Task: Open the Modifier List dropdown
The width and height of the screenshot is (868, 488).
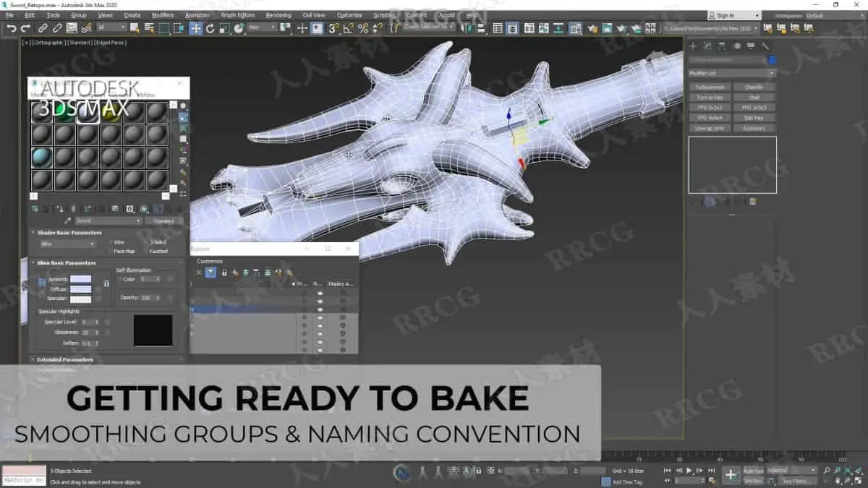Action: click(x=732, y=73)
